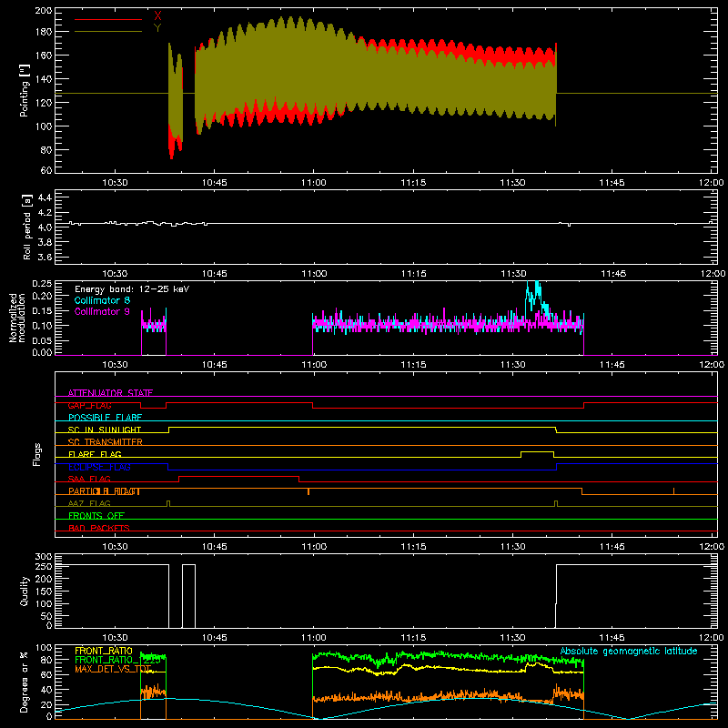Click the red X legend label

pyautogui.click(x=157, y=16)
